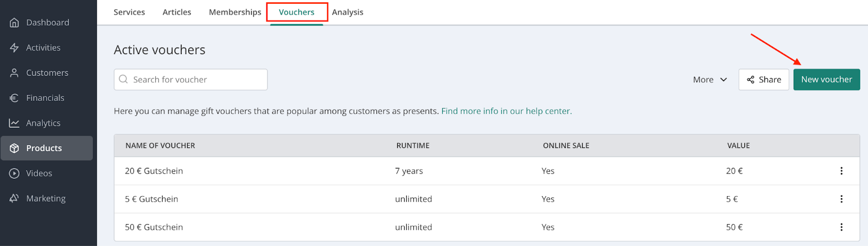Click the Financials euro icon
Viewport: 868px width, 246px height.
(x=14, y=98)
